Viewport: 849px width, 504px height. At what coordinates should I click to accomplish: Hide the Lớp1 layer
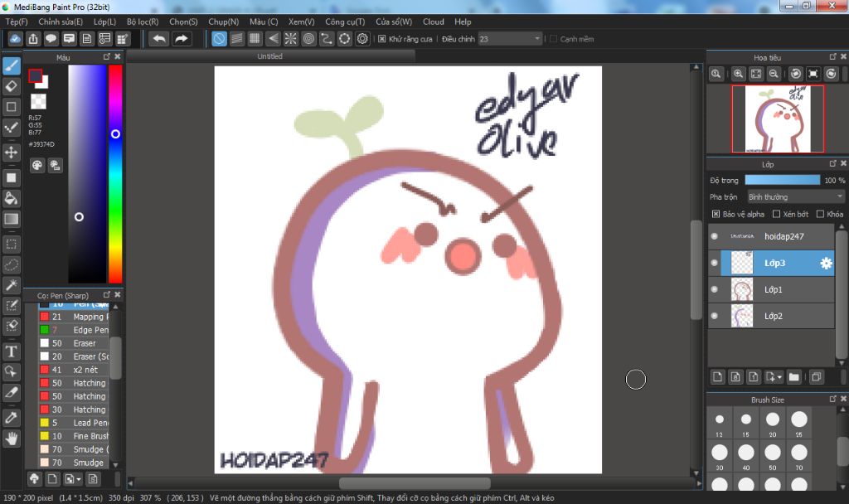point(714,289)
